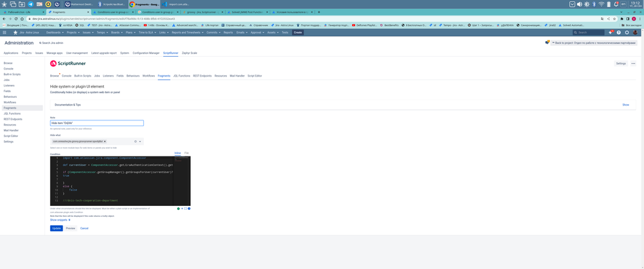Viewport: 644px width, 269px height.
Task: Click the browser address bar
Action: point(312,19)
